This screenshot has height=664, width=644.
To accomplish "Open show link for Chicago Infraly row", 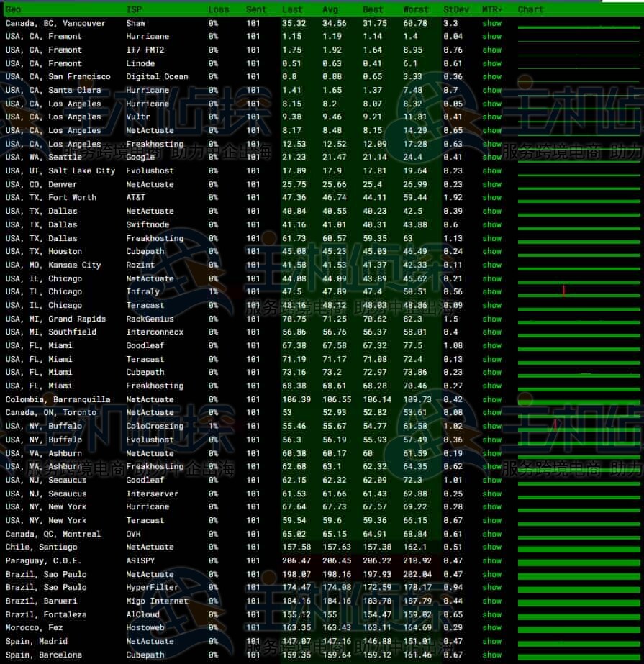I will pyautogui.click(x=492, y=292).
